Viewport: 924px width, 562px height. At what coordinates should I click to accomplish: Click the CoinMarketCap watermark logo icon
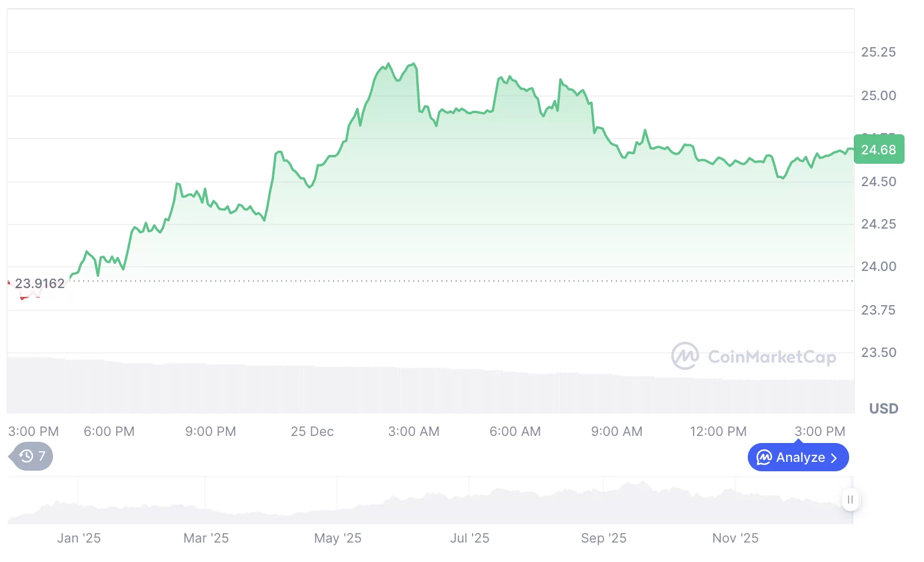coord(685,356)
